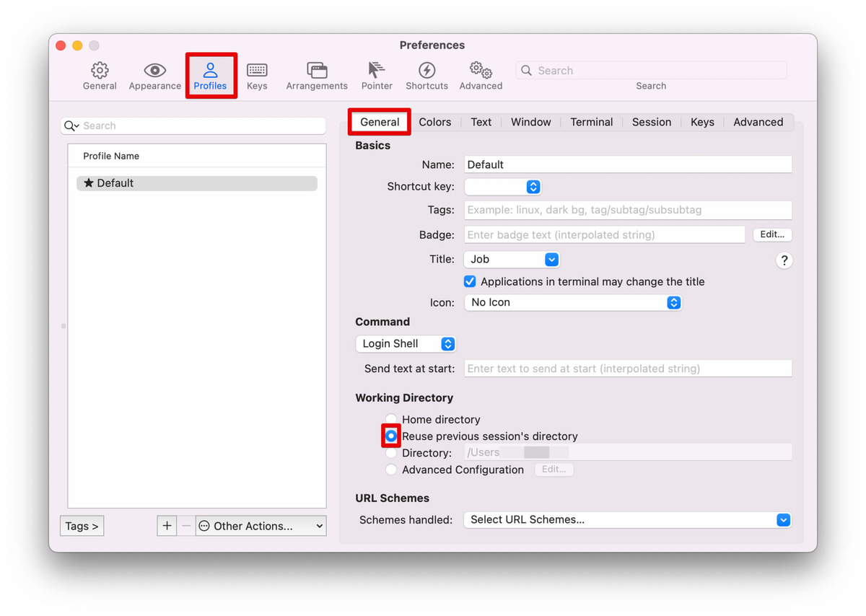This screenshot has width=866, height=616.
Task: Select the Home directory radio button
Action: pos(391,419)
